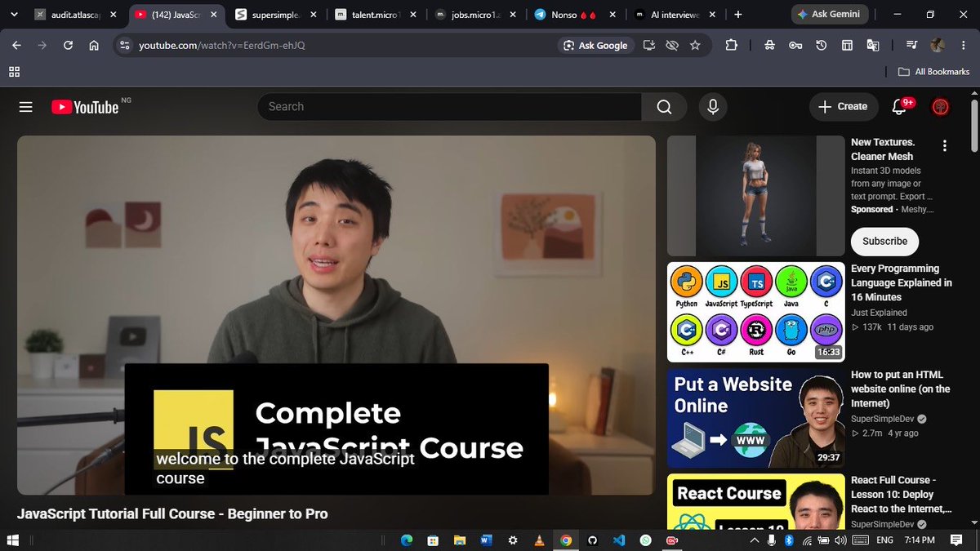Close the JavaScript YouTube tab

coord(212,15)
